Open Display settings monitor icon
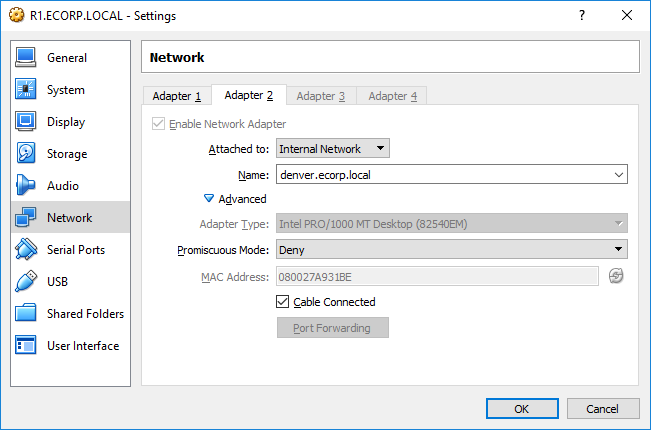 click(26, 121)
